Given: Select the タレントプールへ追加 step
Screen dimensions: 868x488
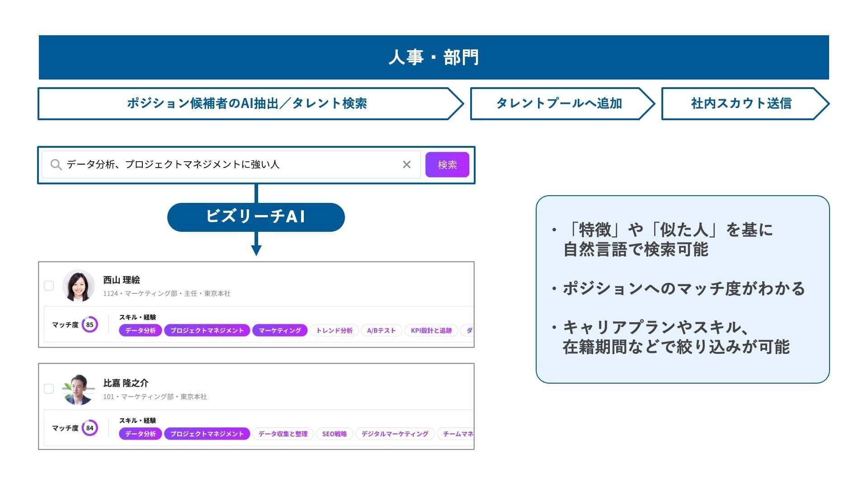Looking at the screenshot, I should [559, 103].
